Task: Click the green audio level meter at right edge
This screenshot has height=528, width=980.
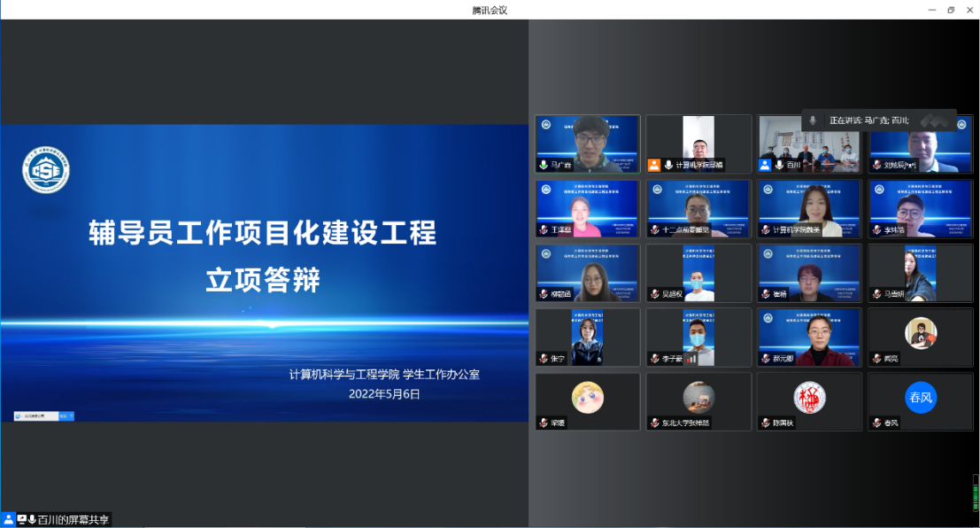Action: pos(976,493)
